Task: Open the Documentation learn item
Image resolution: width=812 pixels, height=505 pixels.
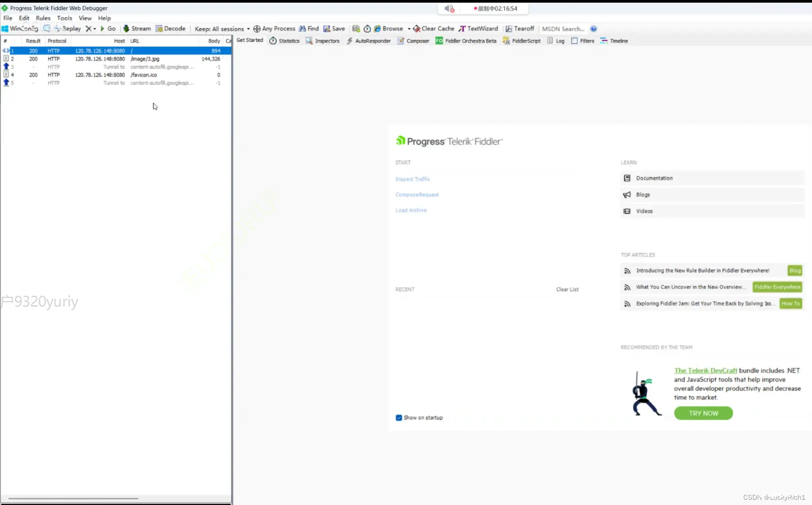Action: [712, 178]
